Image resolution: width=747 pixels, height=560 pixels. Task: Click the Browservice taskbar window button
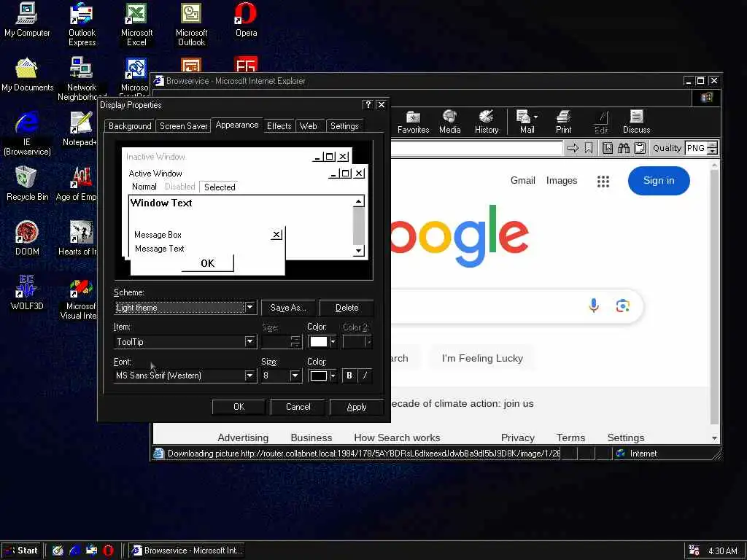click(187, 551)
